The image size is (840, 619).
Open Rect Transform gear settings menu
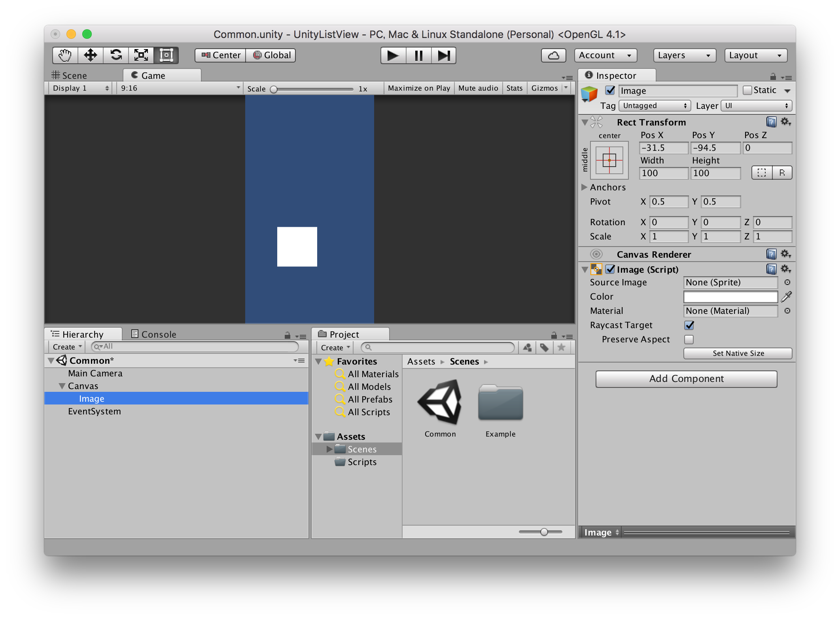(x=785, y=122)
